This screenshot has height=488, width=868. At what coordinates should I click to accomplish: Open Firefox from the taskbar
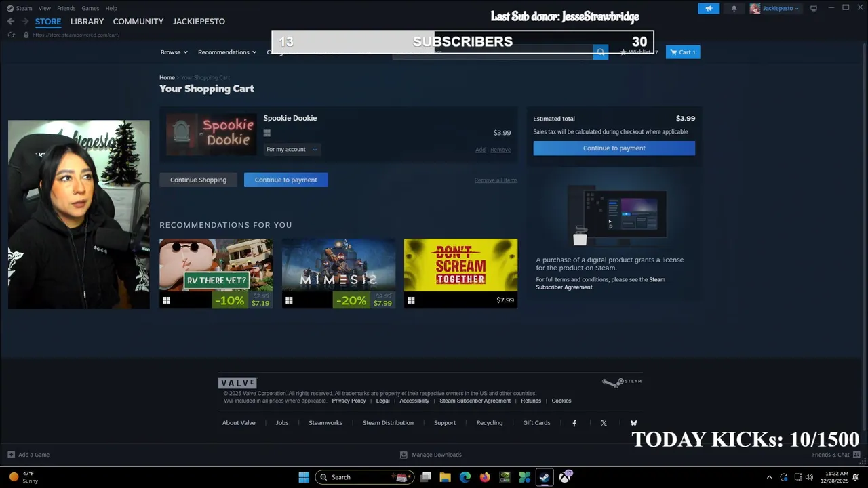tap(485, 477)
